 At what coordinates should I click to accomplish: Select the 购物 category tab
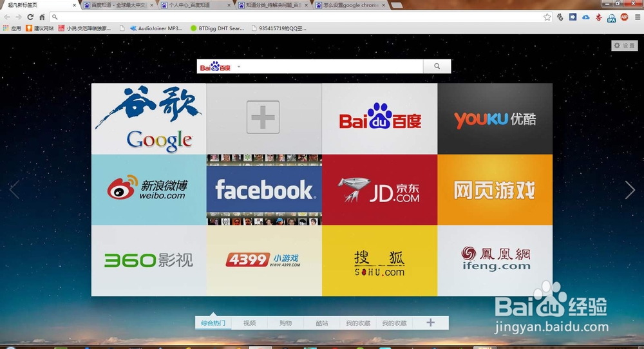285,323
